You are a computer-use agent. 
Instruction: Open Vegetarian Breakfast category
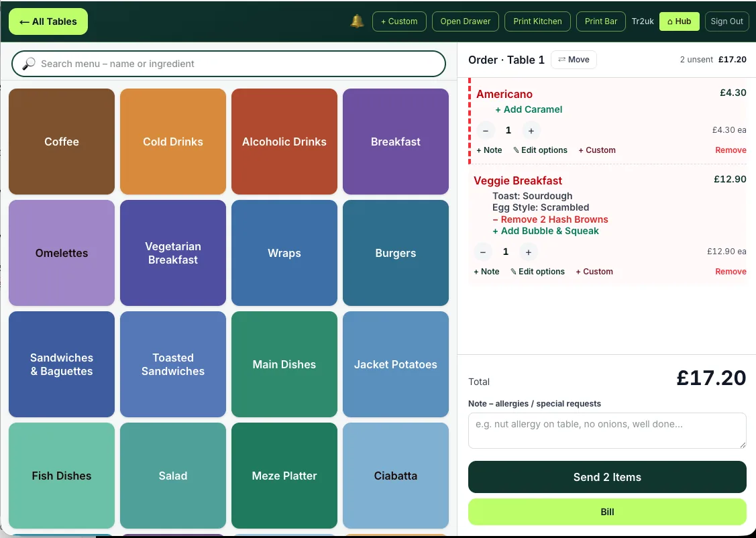pyautogui.click(x=173, y=253)
